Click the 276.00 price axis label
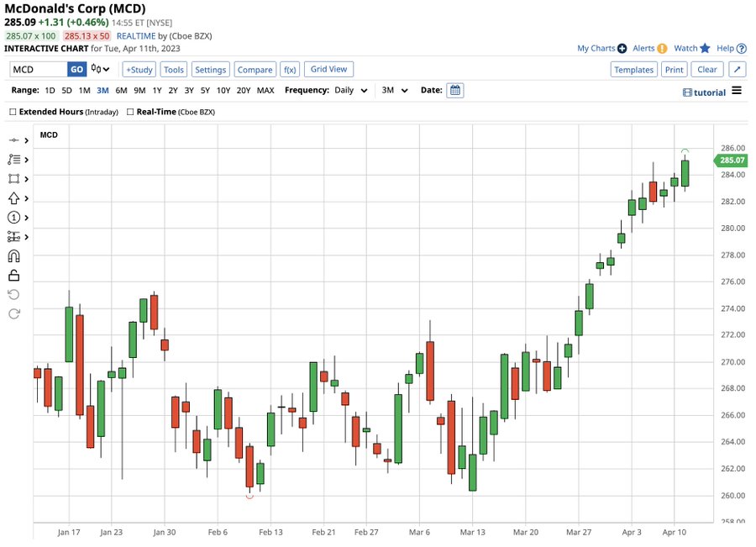Viewport: 756px width, 547px height. coord(732,281)
